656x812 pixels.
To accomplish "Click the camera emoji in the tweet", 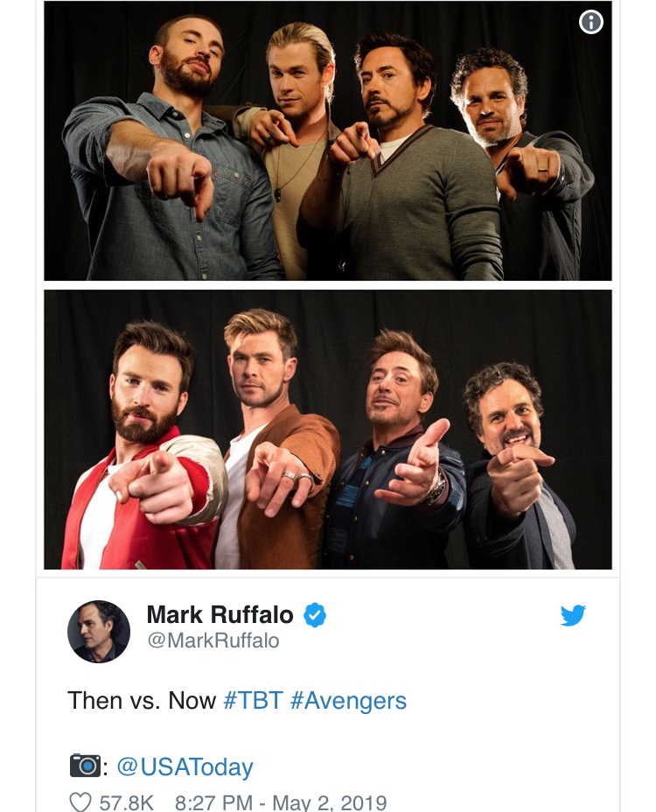I will [x=85, y=766].
